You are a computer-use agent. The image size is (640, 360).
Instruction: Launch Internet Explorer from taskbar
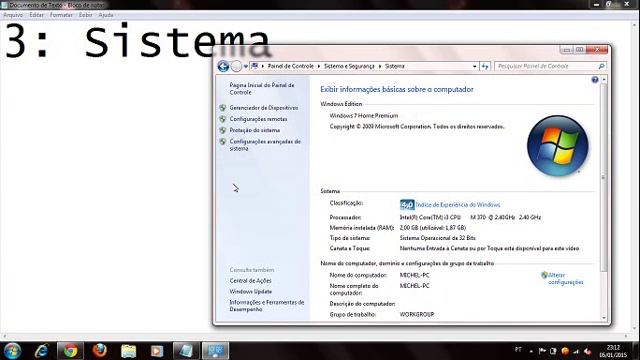(x=41, y=351)
